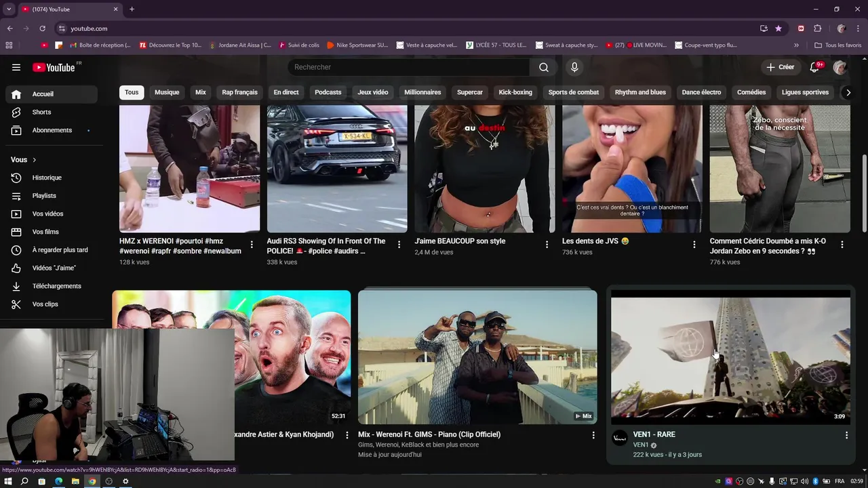Open more options for Les dents de JVS
Viewport: 868px width, 488px height.
point(694,244)
